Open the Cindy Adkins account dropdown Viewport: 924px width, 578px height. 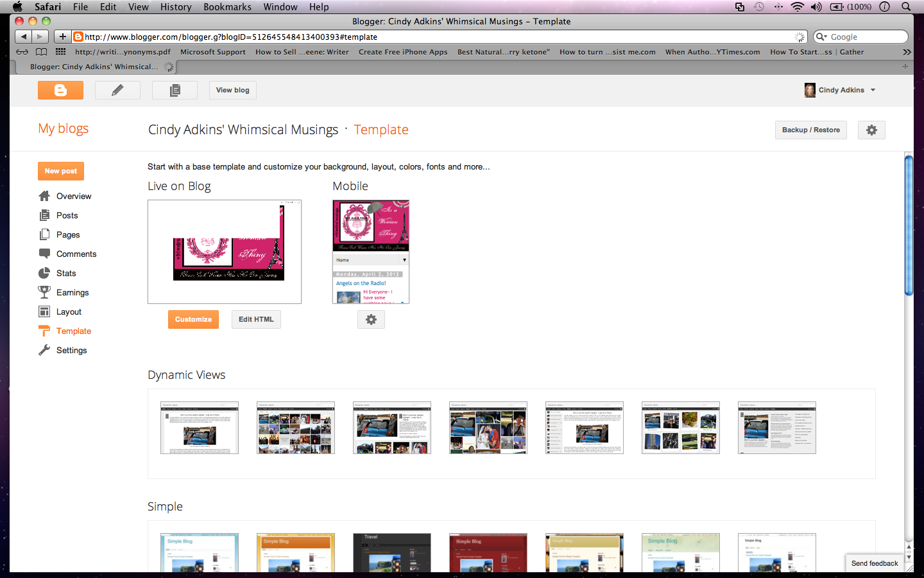pyautogui.click(x=840, y=90)
